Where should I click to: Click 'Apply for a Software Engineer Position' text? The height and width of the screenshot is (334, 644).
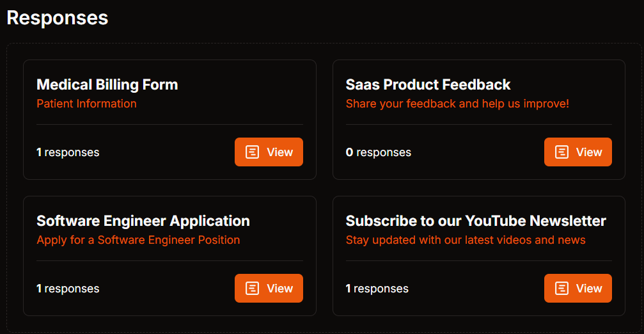[138, 240]
